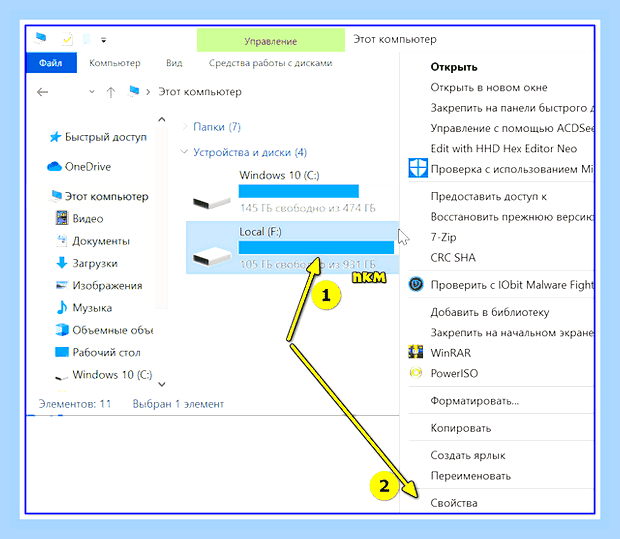Click the Local (F:) drive icon
The image size is (620, 539).
[x=212, y=257]
